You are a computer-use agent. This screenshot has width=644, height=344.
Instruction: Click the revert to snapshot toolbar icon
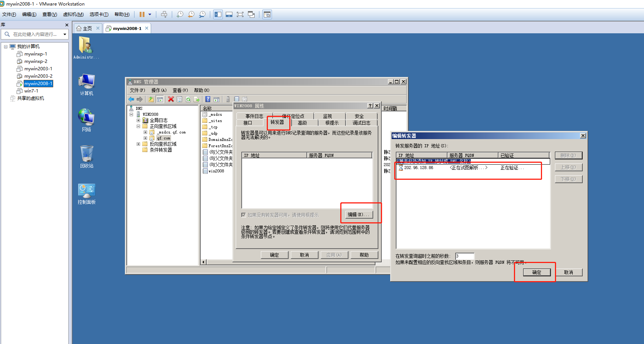191,14
